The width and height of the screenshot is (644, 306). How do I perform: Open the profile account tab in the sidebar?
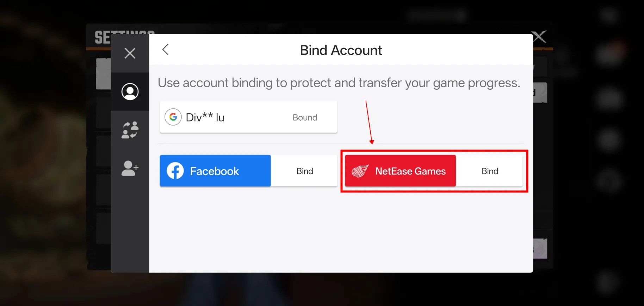pos(130,91)
